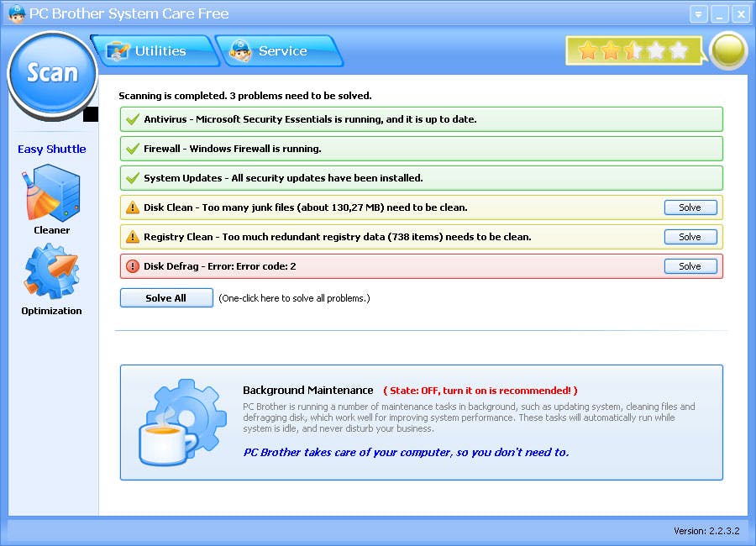Open the Service tab

279,50
